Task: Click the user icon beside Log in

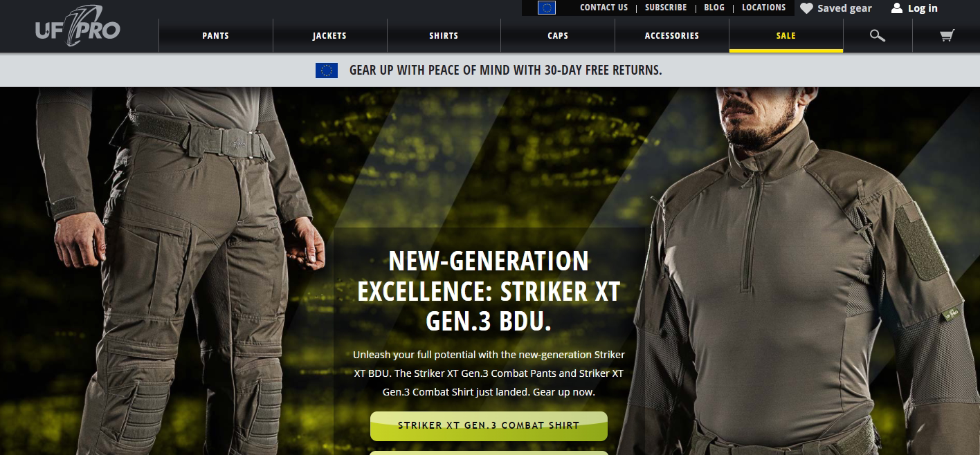Action: [x=897, y=8]
